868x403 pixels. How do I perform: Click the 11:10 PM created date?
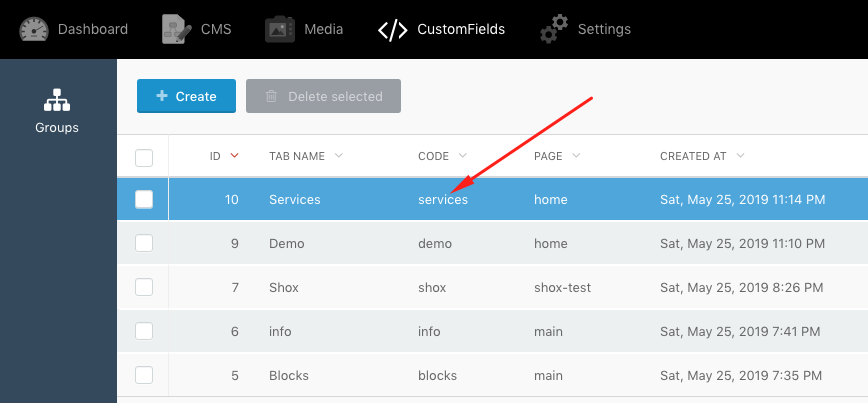[742, 244]
